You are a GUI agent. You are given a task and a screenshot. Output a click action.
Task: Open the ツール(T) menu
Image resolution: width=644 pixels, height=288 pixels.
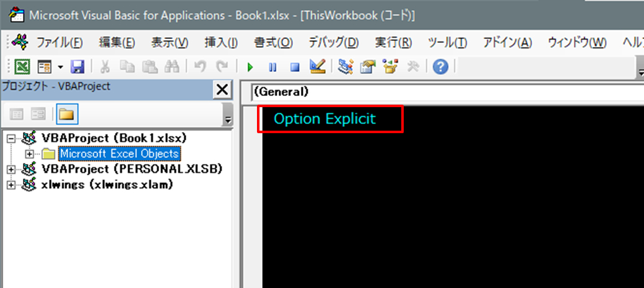pyautogui.click(x=447, y=42)
